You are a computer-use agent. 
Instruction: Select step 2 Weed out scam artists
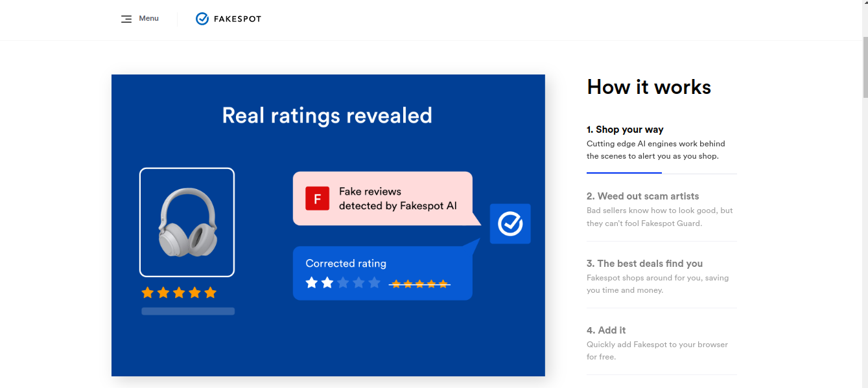[661, 209]
